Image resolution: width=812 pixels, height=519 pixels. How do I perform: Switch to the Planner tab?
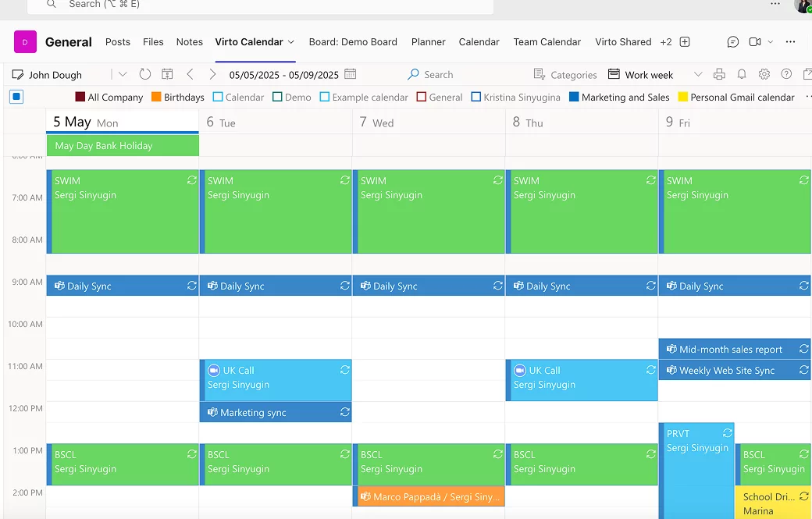pyautogui.click(x=429, y=42)
